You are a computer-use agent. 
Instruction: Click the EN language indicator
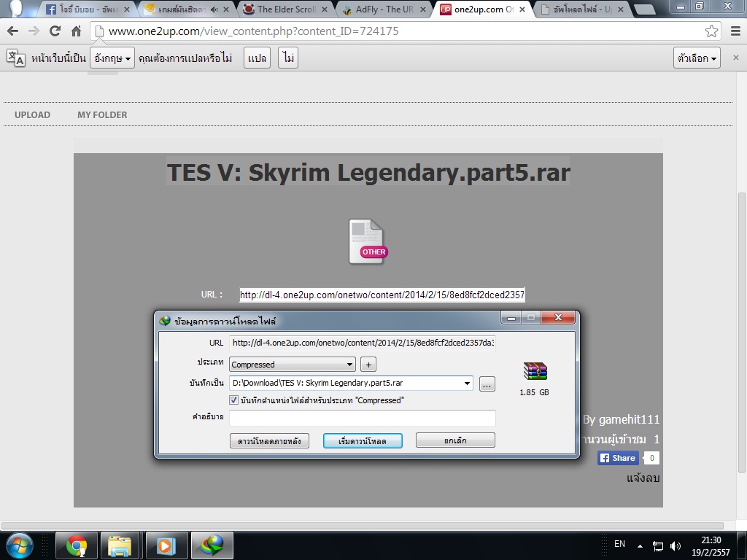[x=619, y=544]
